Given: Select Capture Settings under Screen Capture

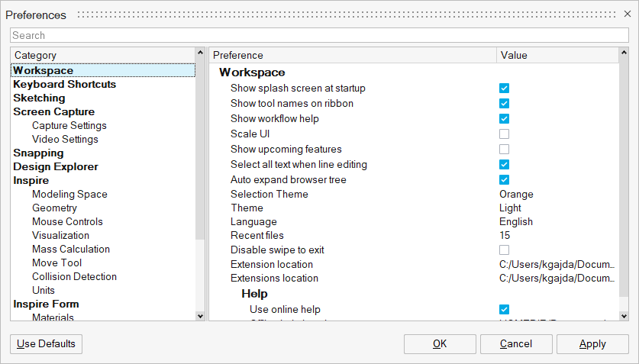Looking at the screenshot, I should pos(69,126).
